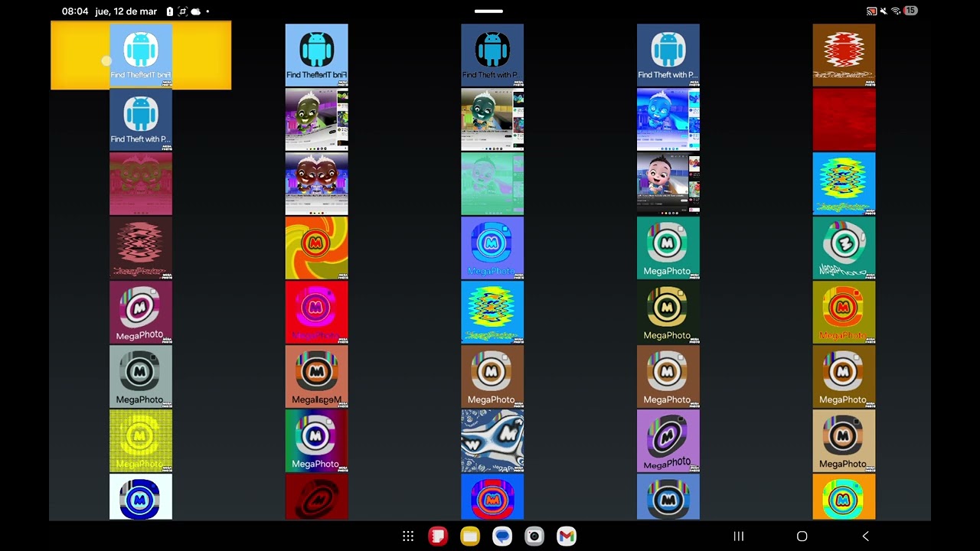Open the blue thumbnail with gray M icon
Image resolution: width=980 pixels, height=551 pixels.
click(668, 497)
